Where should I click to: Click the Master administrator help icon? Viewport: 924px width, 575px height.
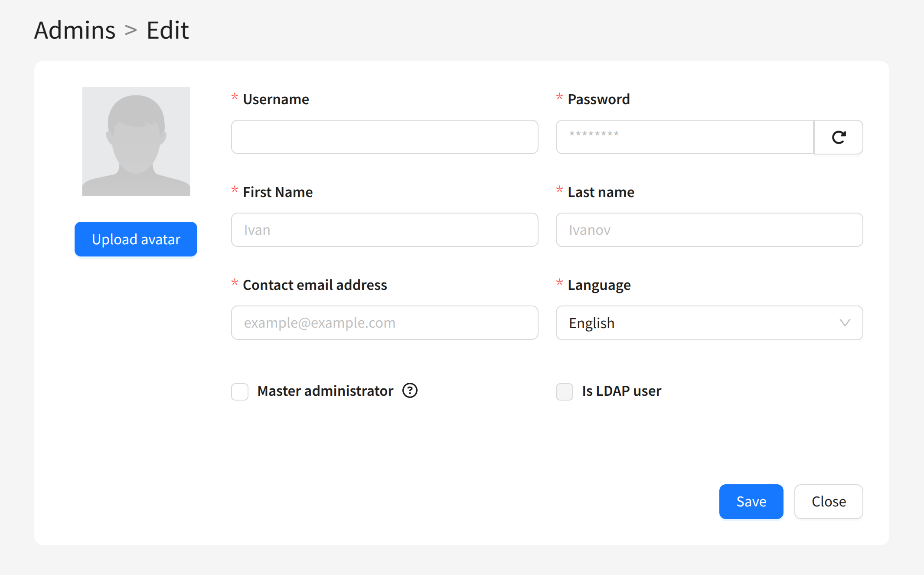click(410, 391)
